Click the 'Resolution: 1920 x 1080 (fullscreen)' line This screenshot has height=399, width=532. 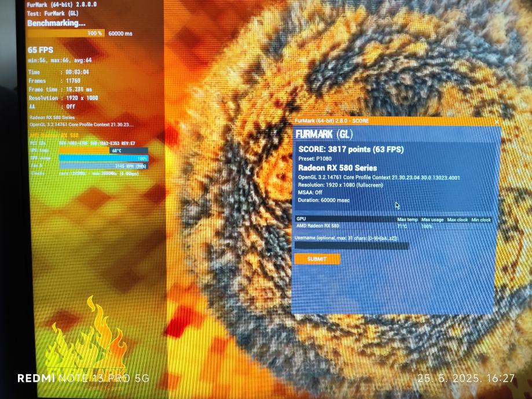click(x=340, y=185)
